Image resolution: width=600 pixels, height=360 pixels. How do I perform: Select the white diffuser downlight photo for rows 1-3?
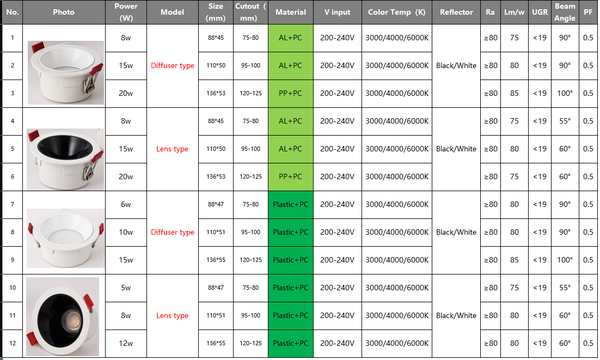point(65,72)
